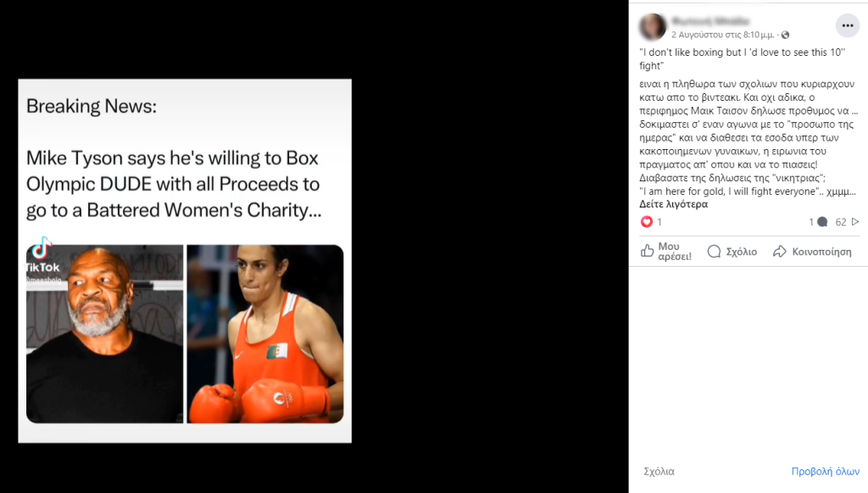Click the boxer in orange photo
Viewport: 868px width, 493px height.
tap(265, 334)
